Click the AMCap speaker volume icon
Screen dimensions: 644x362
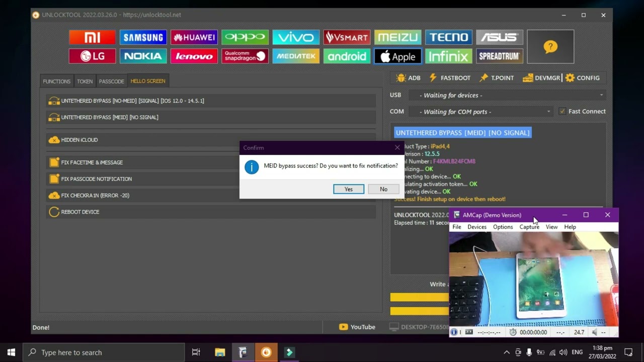(x=594, y=332)
